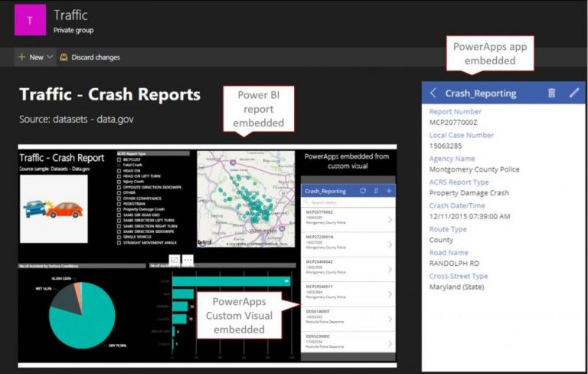
Task: Click the Traffic group title
Action: (x=70, y=15)
